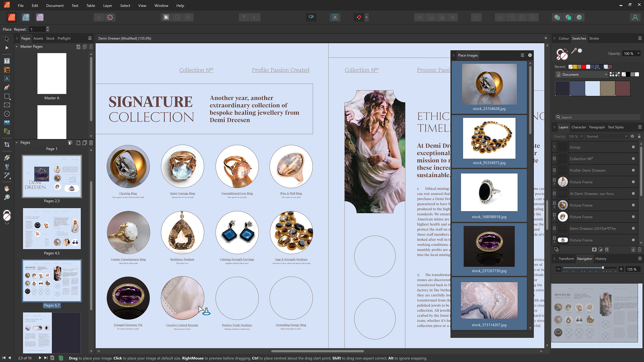Switch to the Photo persona
Image resolution: width=644 pixels, height=362 pixels.
pos(40,17)
